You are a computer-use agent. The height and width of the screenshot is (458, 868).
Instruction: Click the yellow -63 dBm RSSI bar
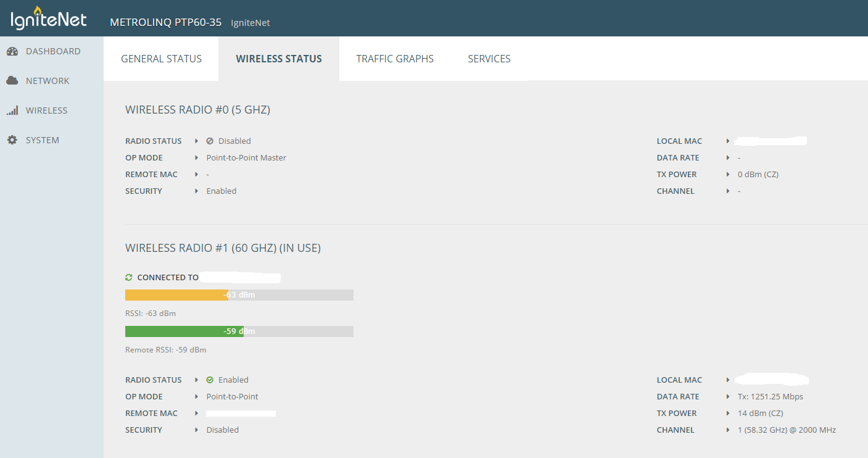tap(177, 295)
